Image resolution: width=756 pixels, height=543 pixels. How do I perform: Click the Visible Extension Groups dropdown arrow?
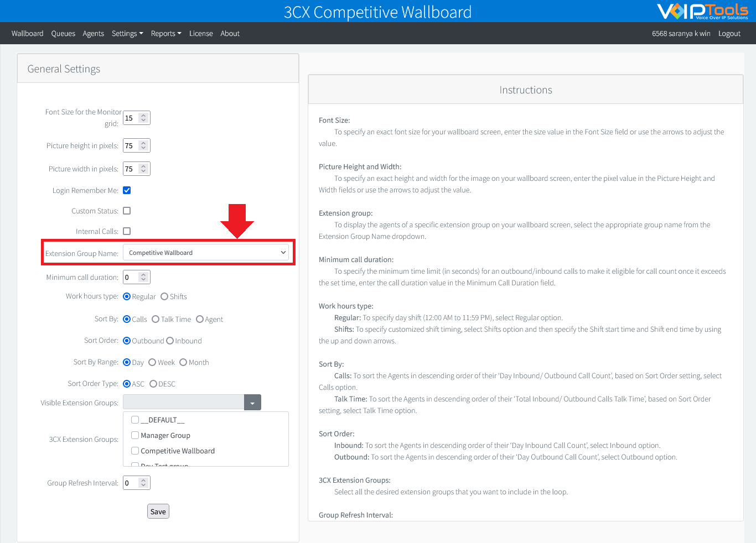tap(252, 402)
